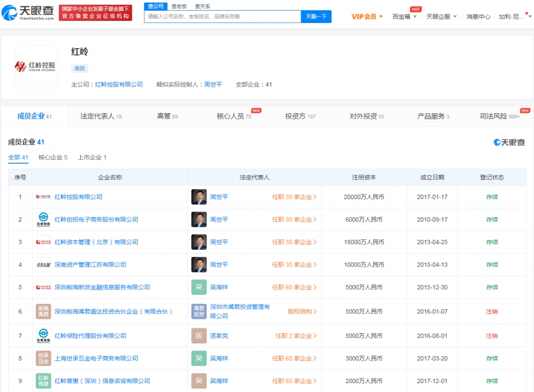Open 周世平 avatar photo in row 2

pyautogui.click(x=199, y=219)
